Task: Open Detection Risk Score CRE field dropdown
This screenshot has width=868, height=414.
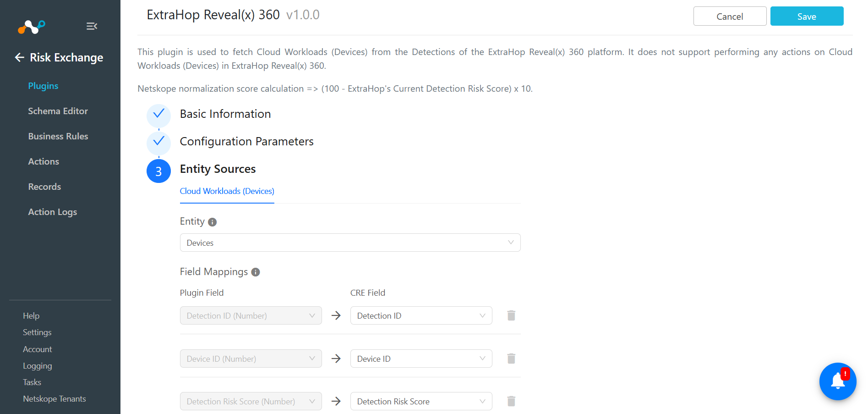Action: (x=421, y=401)
